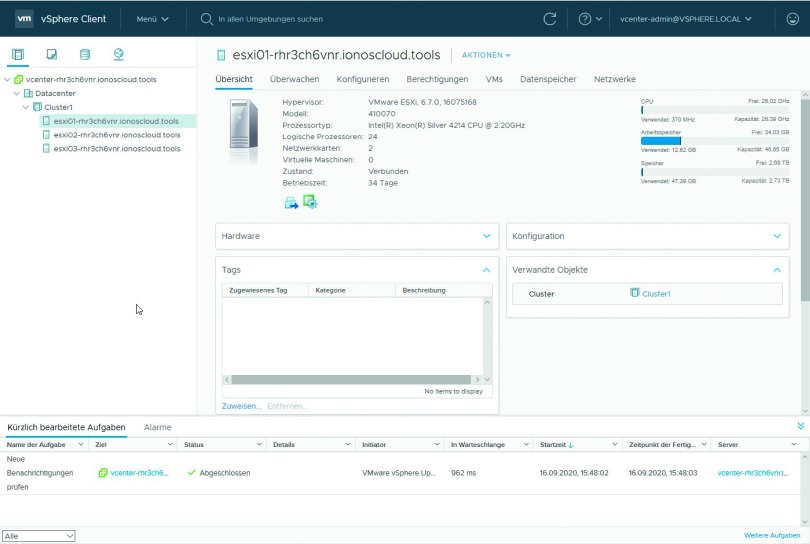
Task: Click the migrate VM action icon
Action: click(x=291, y=203)
